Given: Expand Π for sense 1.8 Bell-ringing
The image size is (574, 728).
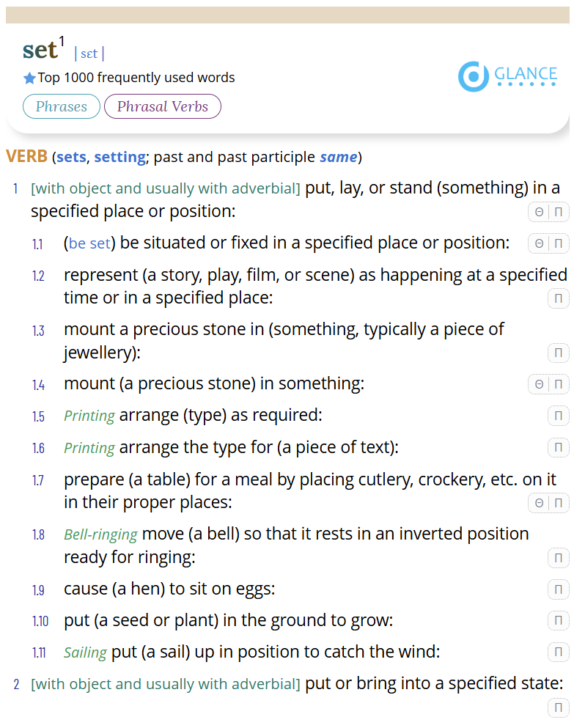Looking at the screenshot, I should [x=559, y=557].
